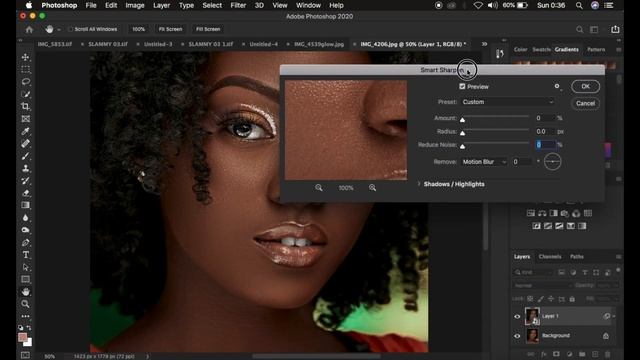
Task: Select the Move tool
Action: (25, 57)
